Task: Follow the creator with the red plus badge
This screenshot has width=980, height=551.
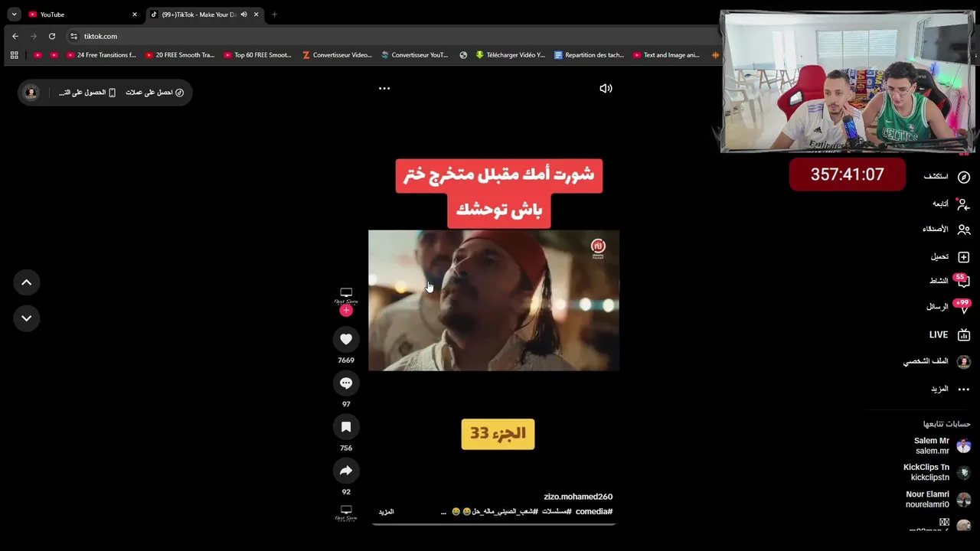Action: (x=346, y=310)
